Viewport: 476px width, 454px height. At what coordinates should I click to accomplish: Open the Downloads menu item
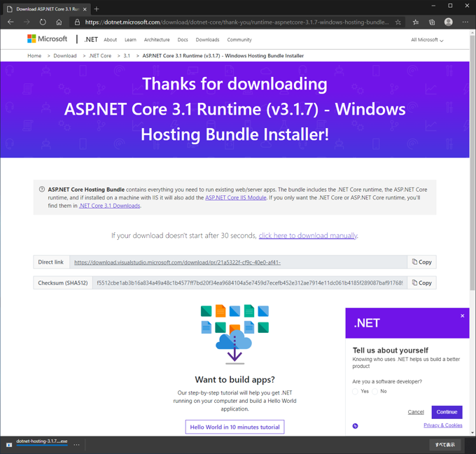pos(207,40)
